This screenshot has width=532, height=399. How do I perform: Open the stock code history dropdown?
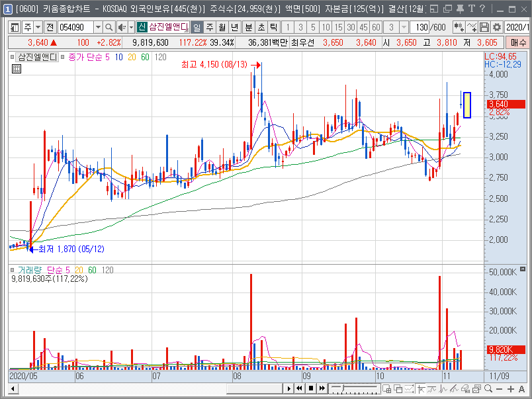click(98, 27)
